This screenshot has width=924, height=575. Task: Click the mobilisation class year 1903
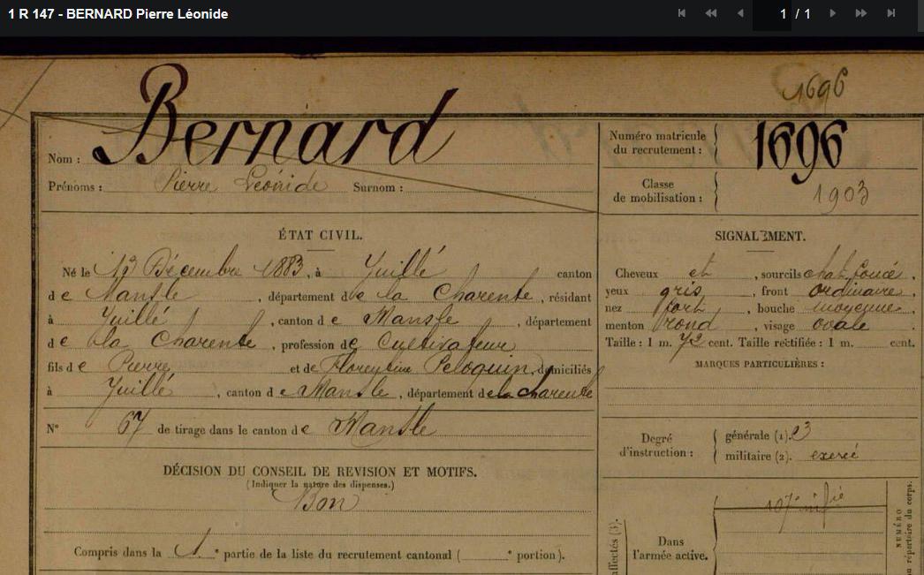pyautogui.click(x=840, y=194)
